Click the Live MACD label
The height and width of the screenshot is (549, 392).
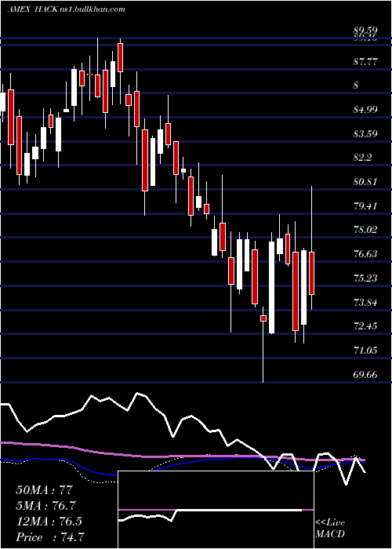(330, 529)
